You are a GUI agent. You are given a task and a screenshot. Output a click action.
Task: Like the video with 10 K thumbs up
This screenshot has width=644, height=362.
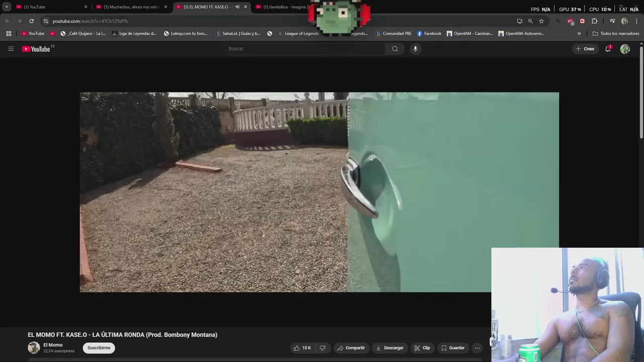[x=302, y=348]
